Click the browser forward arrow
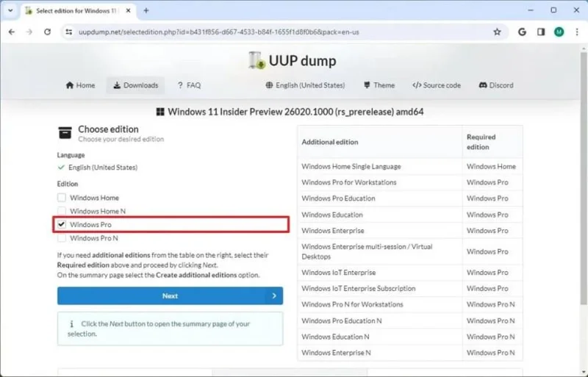 29,32
